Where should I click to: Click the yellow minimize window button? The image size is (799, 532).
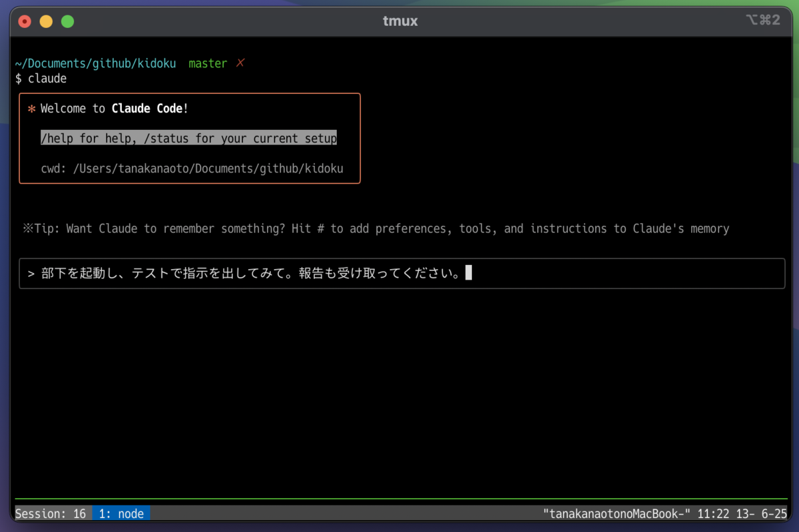[x=46, y=21]
